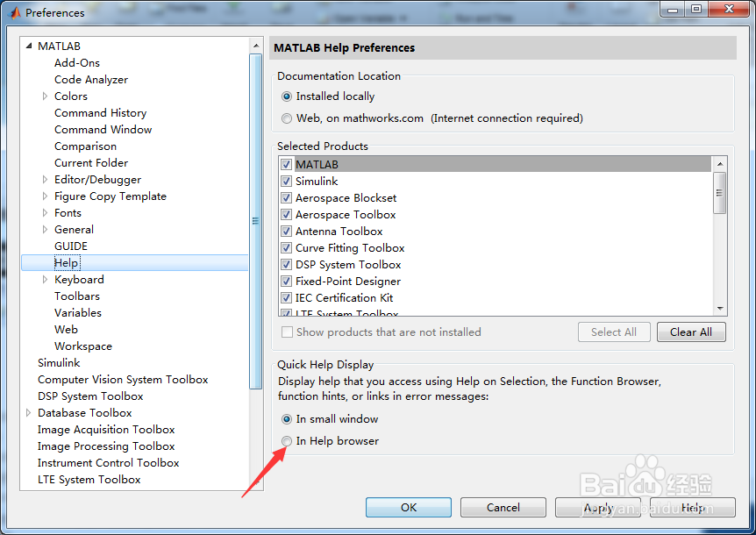Screen dimensions: 756x535
Task: Click the preferences tree scrollbar thumb
Action: click(256, 221)
